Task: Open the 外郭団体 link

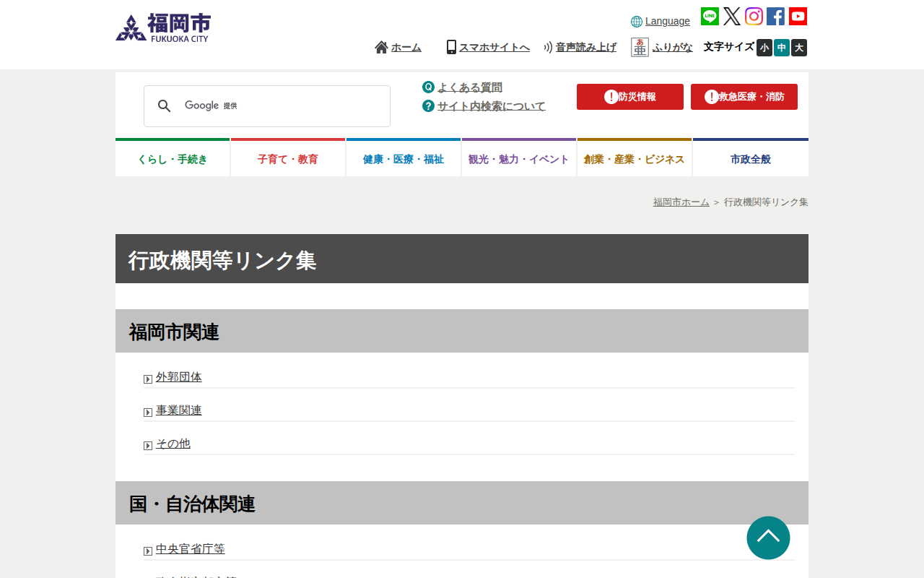Action: [179, 377]
